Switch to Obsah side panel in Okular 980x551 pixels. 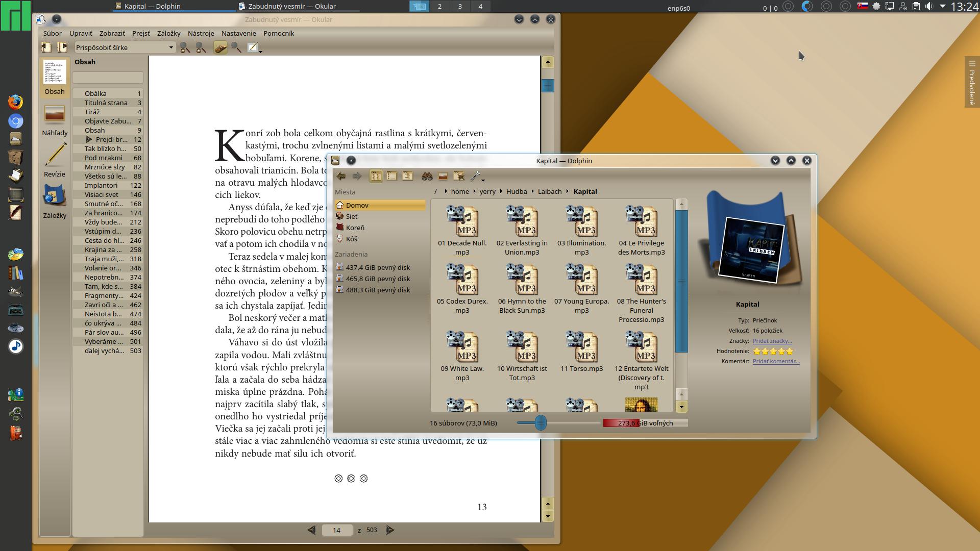(x=55, y=77)
